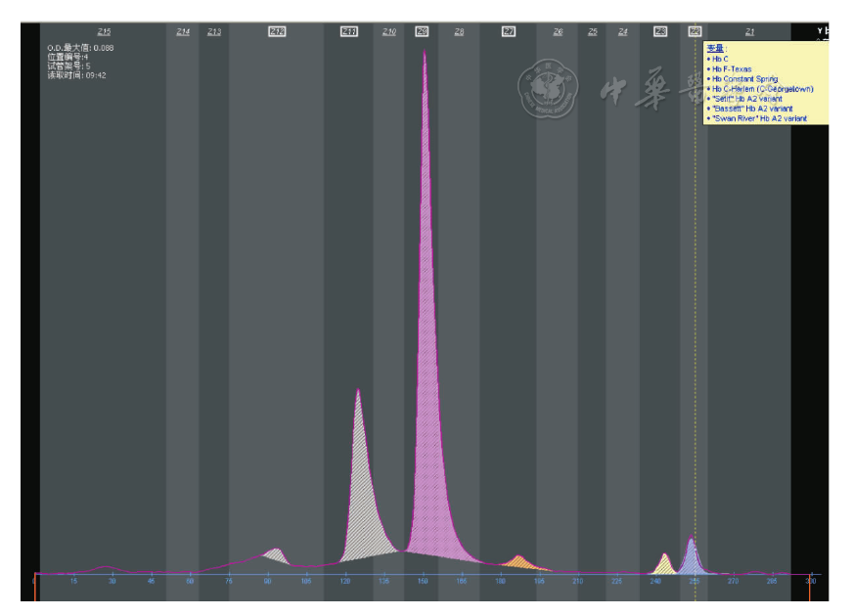Click the Z15 zone label
This screenshot has width=853, height=616.
[x=105, y=31]
